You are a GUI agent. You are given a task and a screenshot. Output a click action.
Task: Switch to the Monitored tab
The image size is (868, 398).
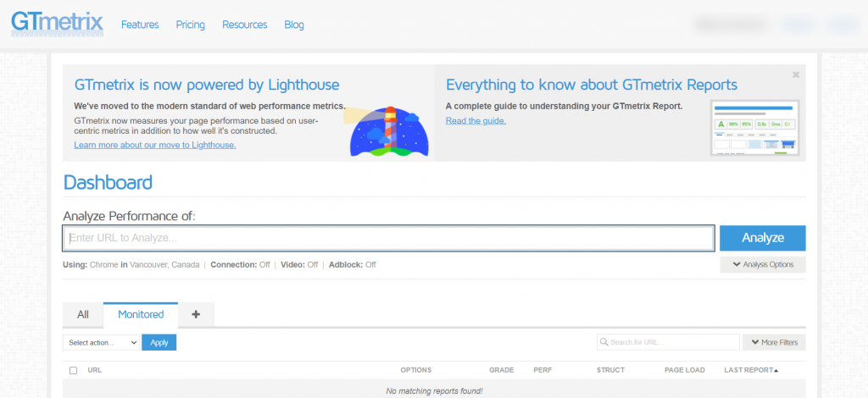tap(141, 314)
